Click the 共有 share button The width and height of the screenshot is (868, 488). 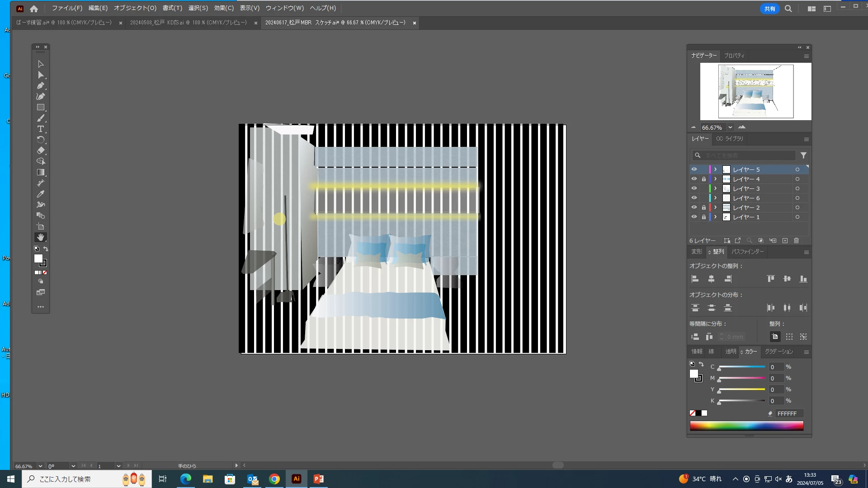click(x=769, y=9)
